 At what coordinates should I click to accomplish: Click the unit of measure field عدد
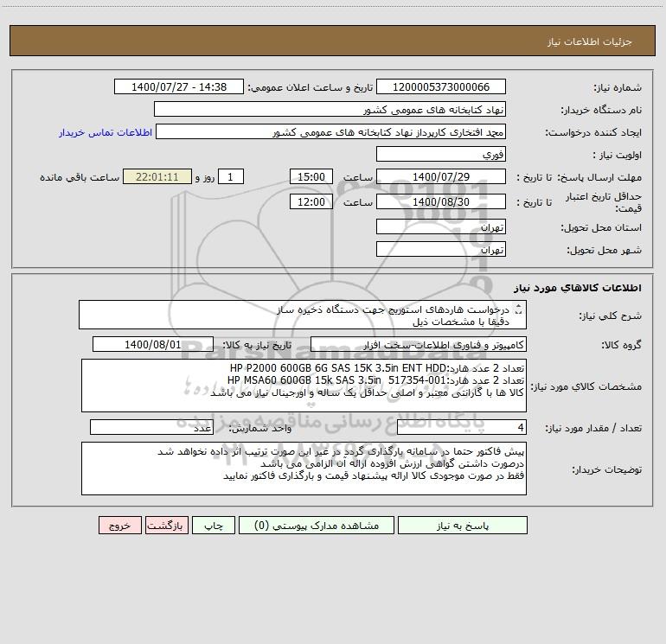(151, 428)
